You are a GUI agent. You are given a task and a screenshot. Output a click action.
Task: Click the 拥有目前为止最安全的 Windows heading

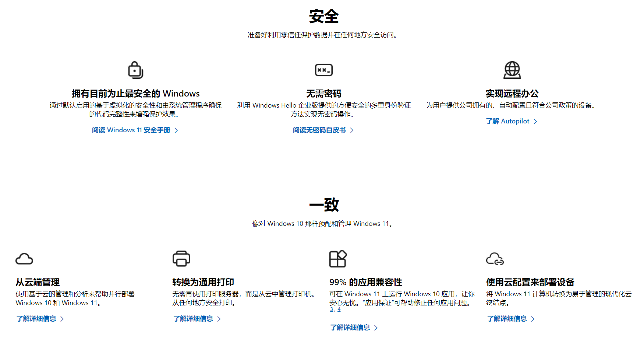point(136,94)
